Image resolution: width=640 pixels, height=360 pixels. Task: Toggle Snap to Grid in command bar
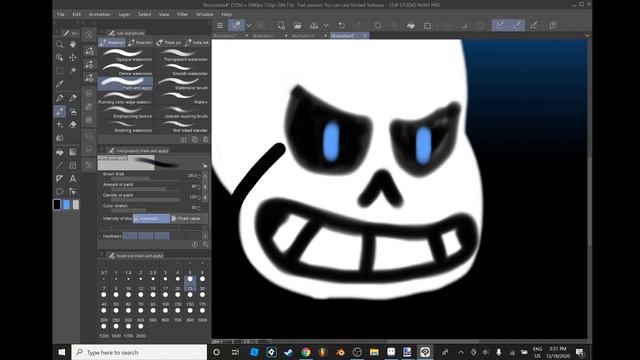point(533,25)
